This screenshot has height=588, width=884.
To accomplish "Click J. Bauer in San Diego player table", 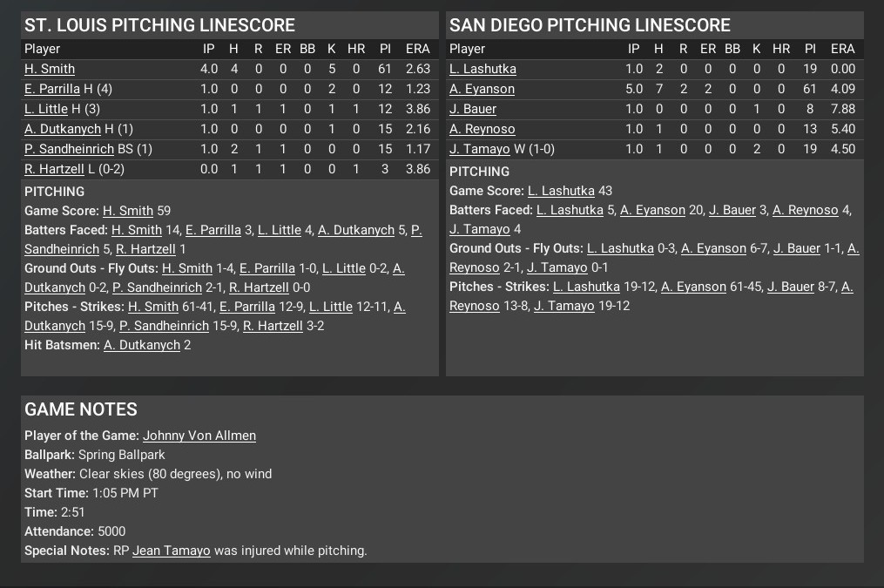I will 473,109.
